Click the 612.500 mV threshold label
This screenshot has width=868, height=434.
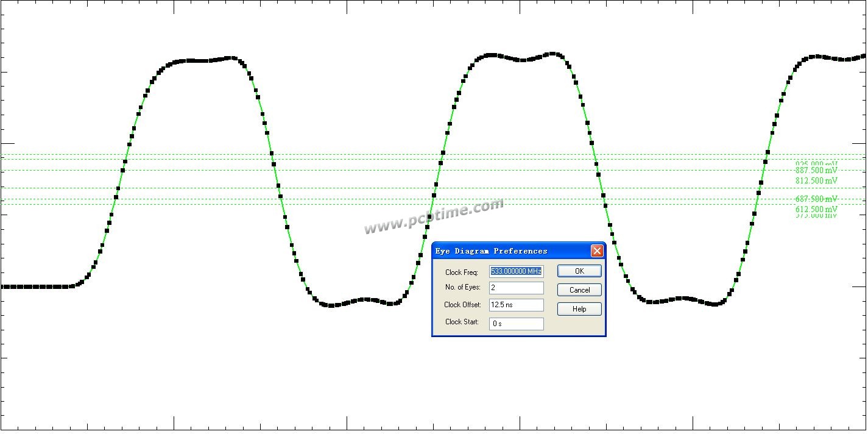816,208
